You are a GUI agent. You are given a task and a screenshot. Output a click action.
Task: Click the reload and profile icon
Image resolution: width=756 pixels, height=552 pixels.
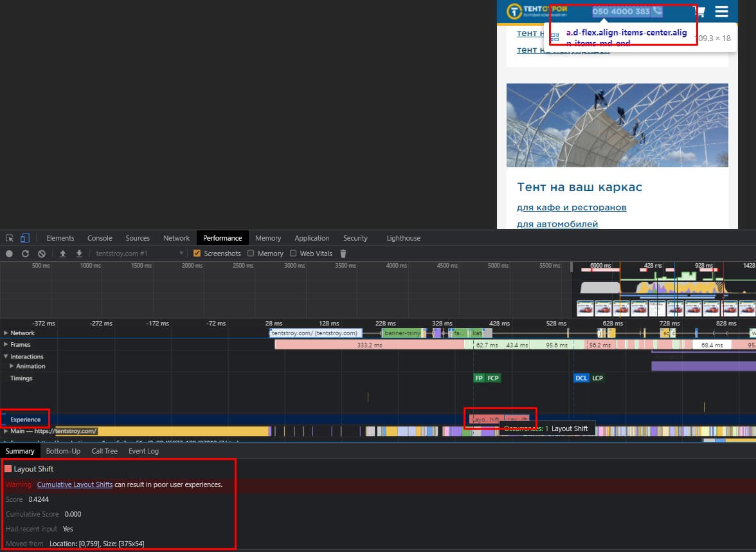(26, 253)
